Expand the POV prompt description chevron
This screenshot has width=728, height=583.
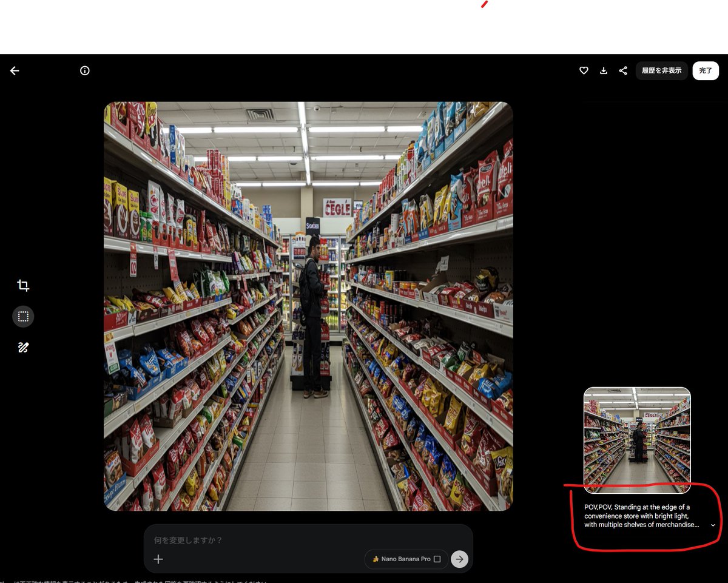click(713, 525)
